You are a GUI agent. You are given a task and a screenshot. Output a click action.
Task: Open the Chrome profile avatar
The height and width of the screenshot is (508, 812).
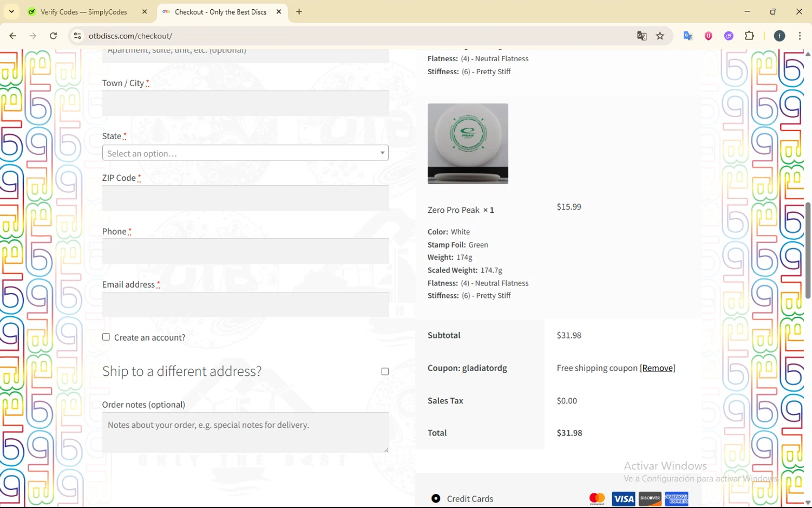point(780,36)
